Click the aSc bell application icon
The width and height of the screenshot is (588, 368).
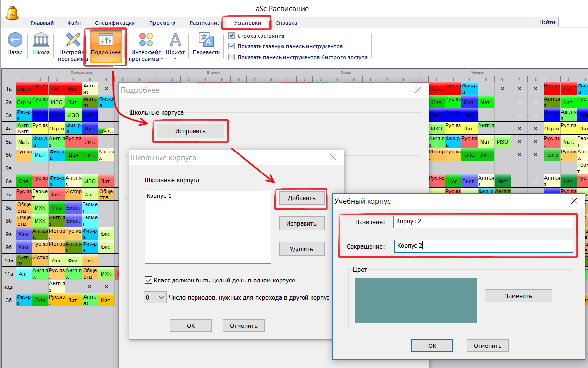pos(13,12)
